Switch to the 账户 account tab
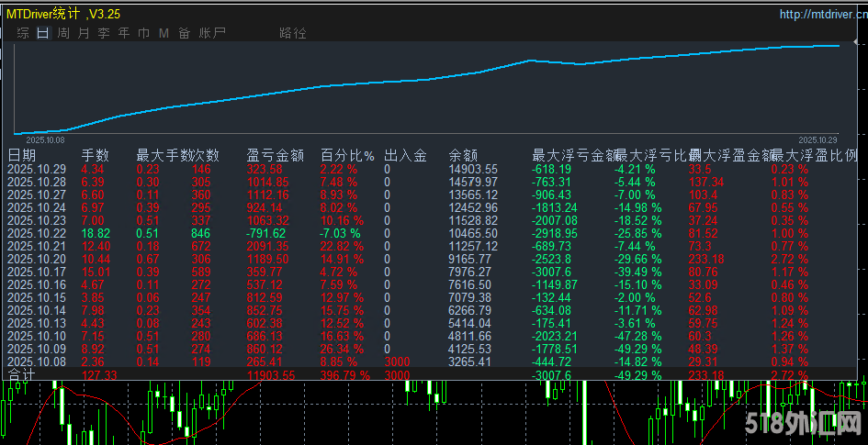868x445 pixels. (211, 33)
